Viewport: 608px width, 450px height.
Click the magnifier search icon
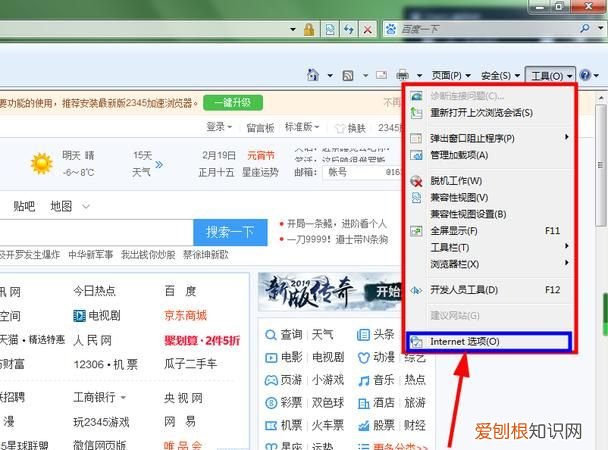(584, 28)
